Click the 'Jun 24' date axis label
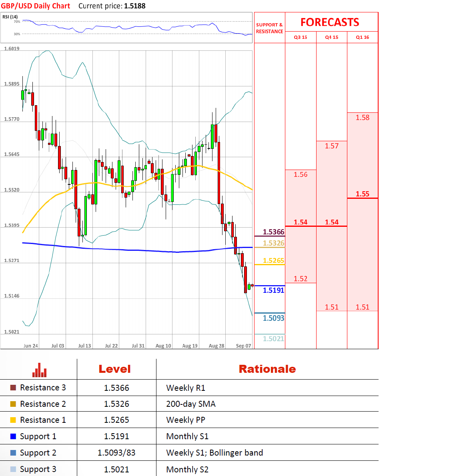Screen dimensions: 461x476 (31, 346)
